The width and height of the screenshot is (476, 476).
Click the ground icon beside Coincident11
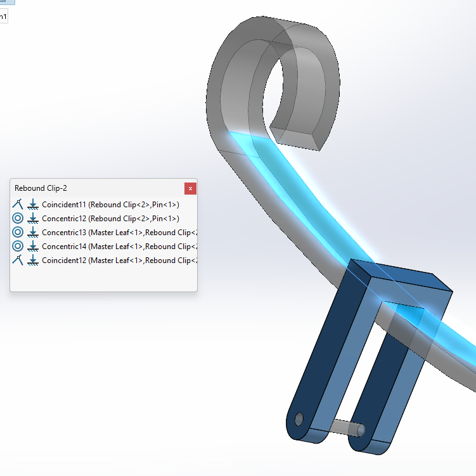pyautogui.click(x=33, y=204)
